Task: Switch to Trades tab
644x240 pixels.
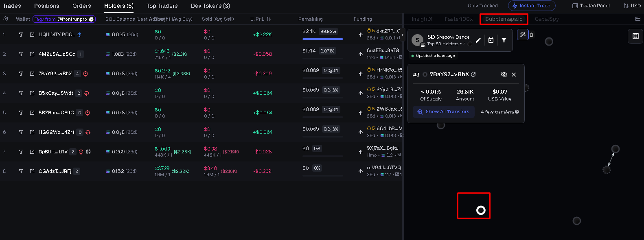Action: (x=12, y=6)
